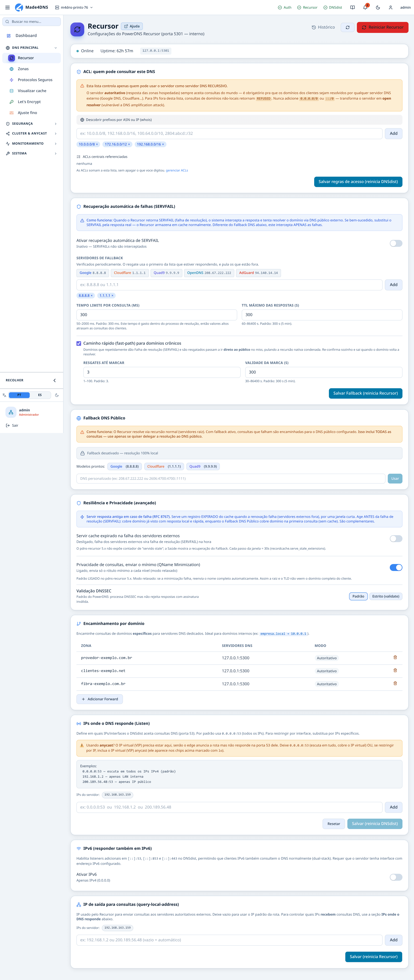Follow the gerenciar ACLs link
The width and height of the screenshot is (414, 980).
pyautogui.click(x=177, y=170)
